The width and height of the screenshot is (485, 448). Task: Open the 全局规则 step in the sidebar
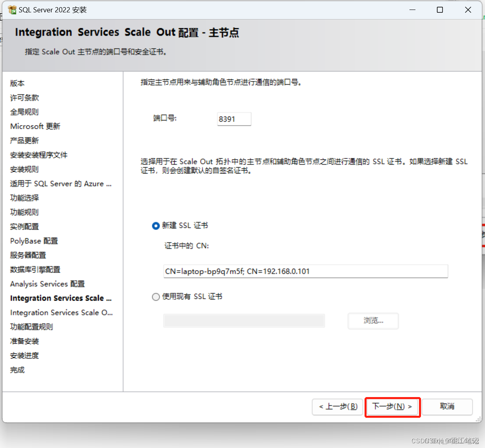pos(25,112)
